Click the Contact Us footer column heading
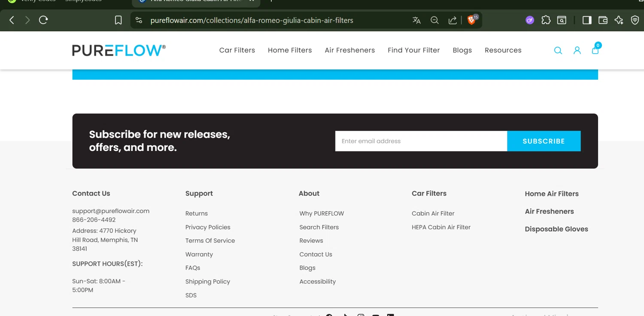 point(91,193)
